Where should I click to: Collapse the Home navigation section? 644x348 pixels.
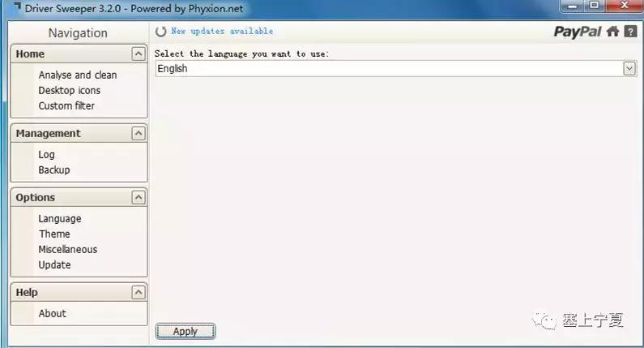pyautogui.click(x=139, y=54)
